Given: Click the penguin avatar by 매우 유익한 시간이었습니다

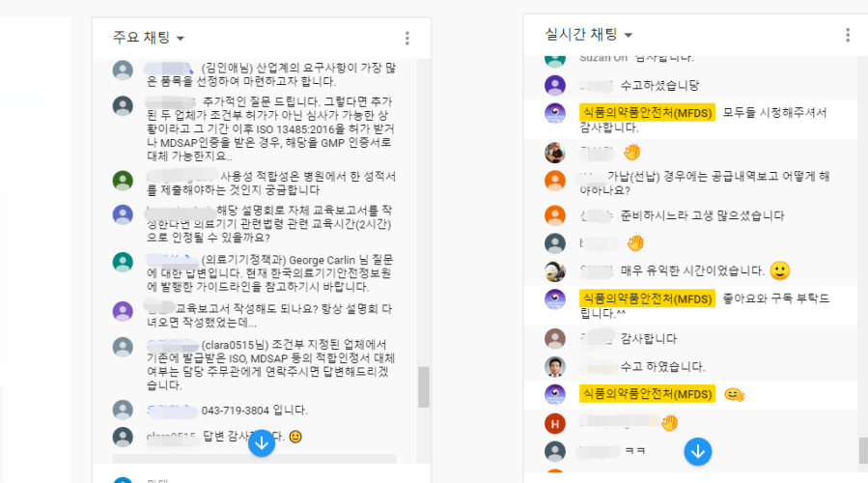Looking at the screenshot, I should click(554, 271).
